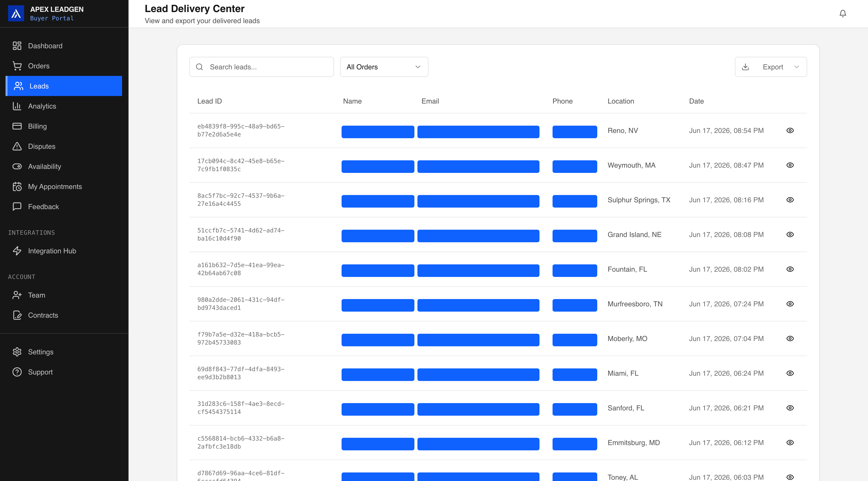Click the Disputes warning triangle icon
Screen dimensions: 868x481
[17, 146]
